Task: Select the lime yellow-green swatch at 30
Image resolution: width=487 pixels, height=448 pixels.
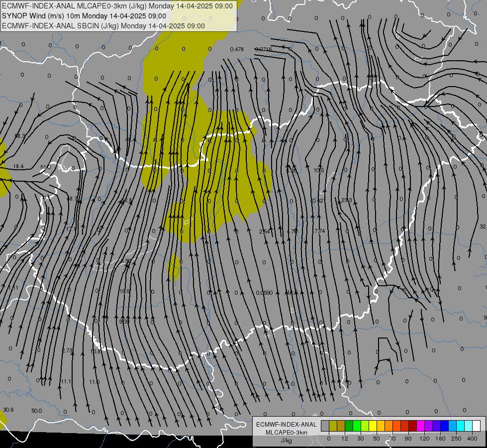Action: point(365,426)
